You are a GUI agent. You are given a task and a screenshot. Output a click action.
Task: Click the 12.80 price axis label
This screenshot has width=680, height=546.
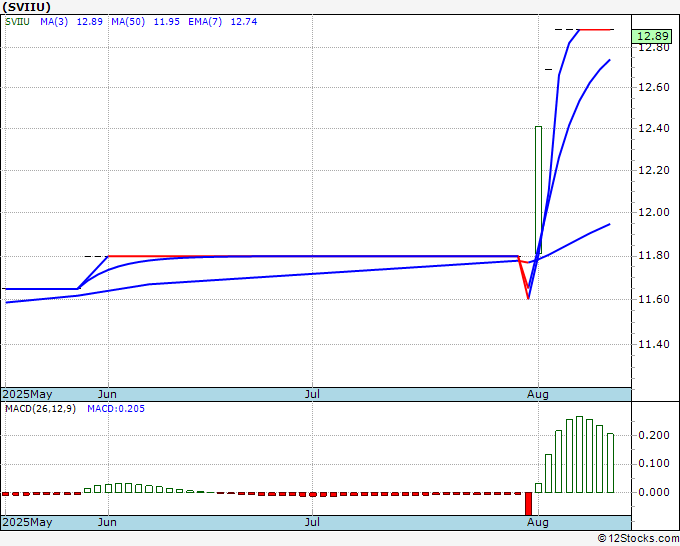[654, 47]
